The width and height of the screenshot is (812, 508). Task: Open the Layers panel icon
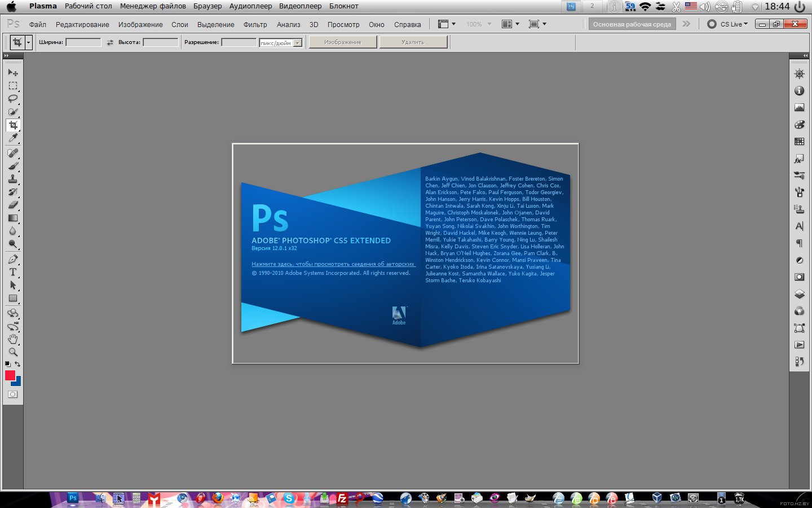(799, 294)
